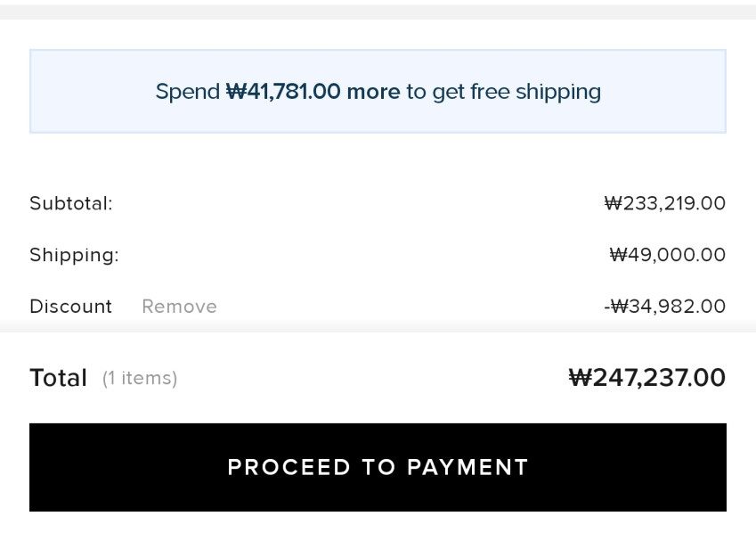Click the won sign of the subtotal amount
756x541 pixels.
[613, 203]
